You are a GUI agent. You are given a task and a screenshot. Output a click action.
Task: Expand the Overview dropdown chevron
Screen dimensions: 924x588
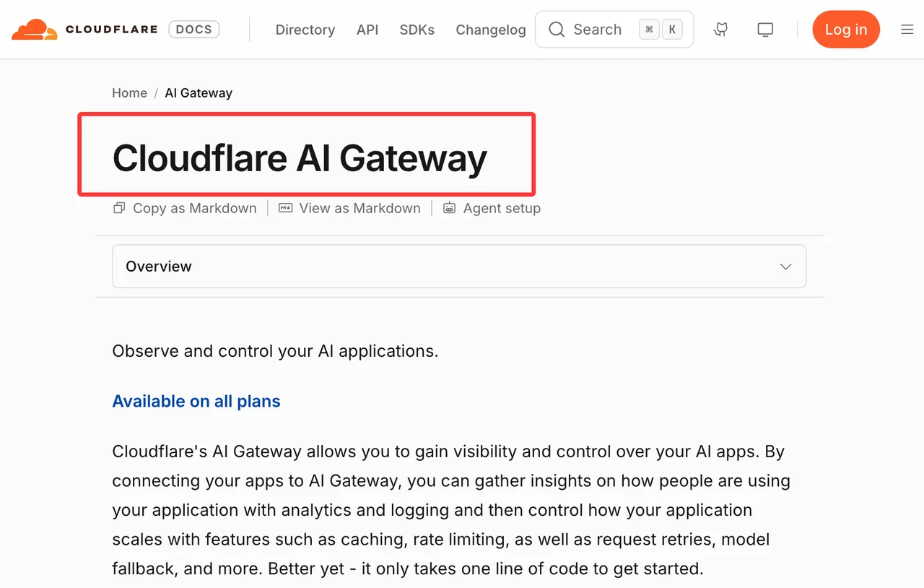pos(786,267)
